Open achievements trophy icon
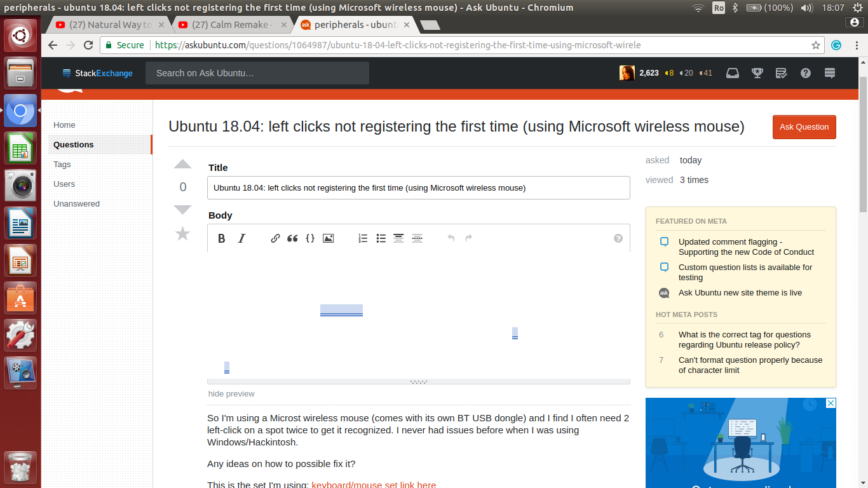The image size is (868, 488). coord(757,73)
